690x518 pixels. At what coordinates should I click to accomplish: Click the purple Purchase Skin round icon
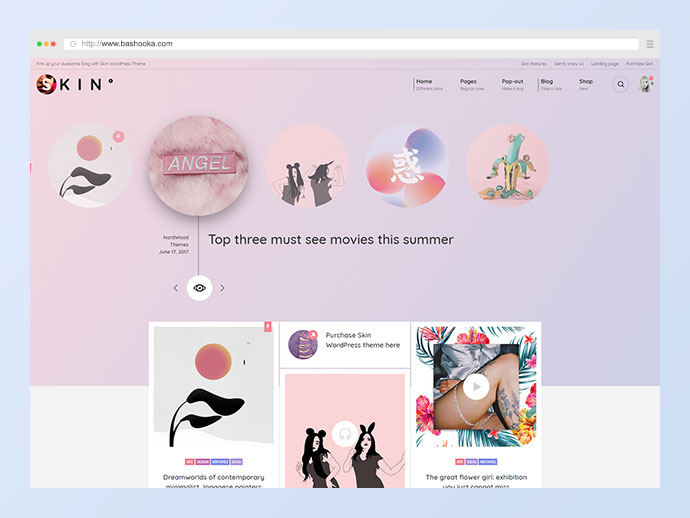click(x=303, y=345)
